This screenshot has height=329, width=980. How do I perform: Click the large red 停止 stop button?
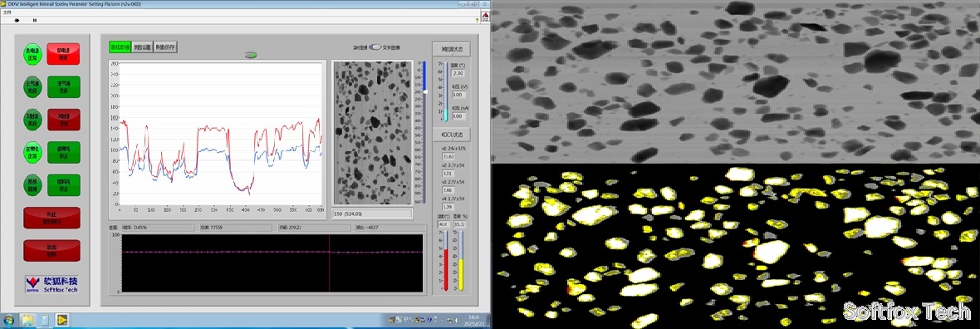[51, 218]
